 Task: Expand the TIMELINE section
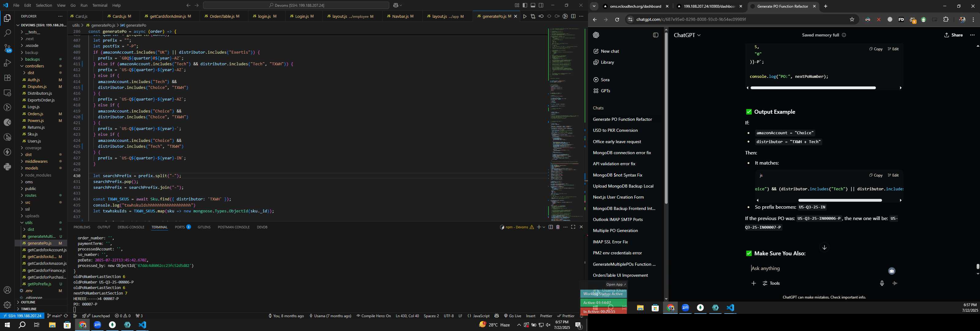coord(29,309)
